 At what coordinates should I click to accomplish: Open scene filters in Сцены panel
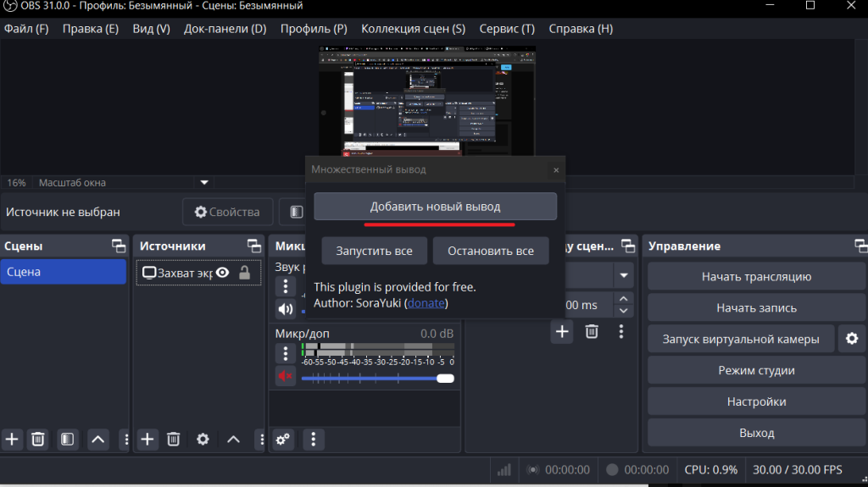(68, 439)
